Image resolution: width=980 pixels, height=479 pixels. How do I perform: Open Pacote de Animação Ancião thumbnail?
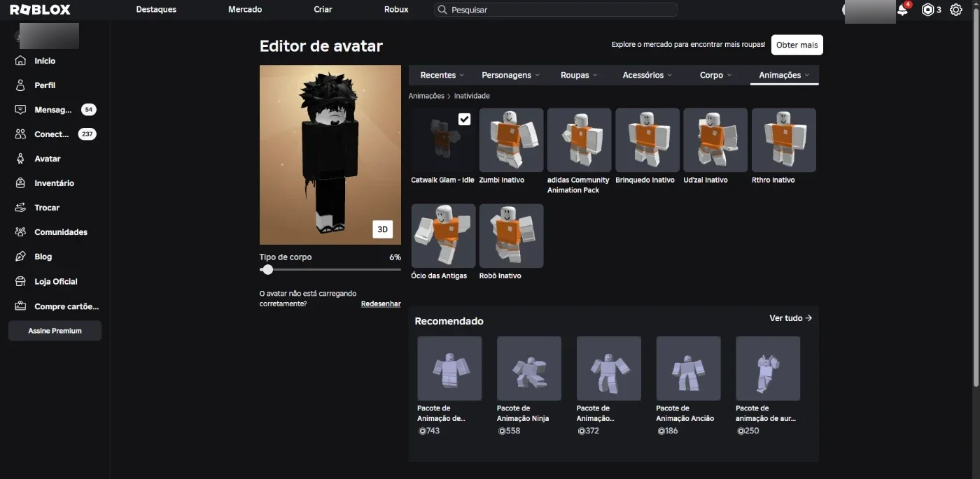tap(688, 369)
